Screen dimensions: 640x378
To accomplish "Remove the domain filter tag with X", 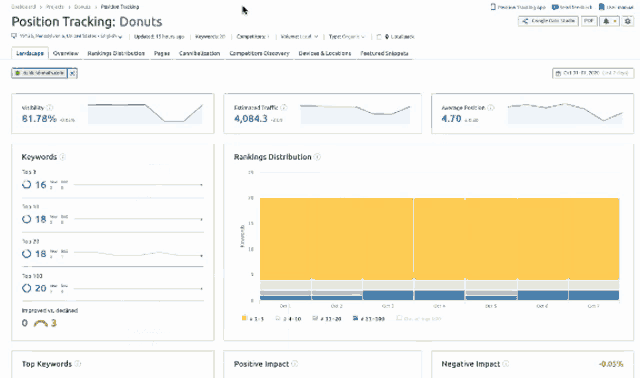I will (x=72, y=73).
